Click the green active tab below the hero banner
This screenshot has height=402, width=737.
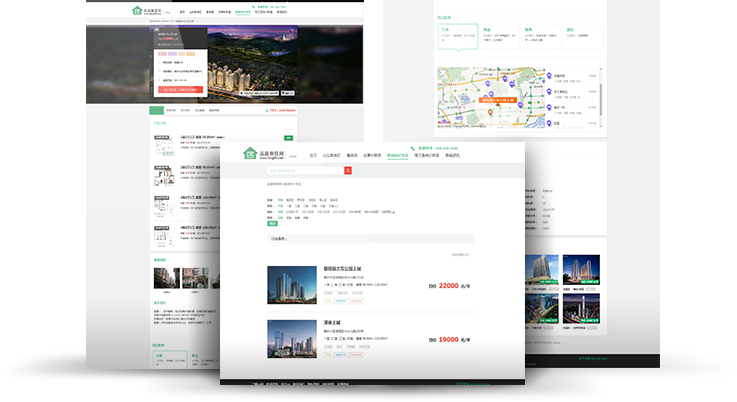156,110
